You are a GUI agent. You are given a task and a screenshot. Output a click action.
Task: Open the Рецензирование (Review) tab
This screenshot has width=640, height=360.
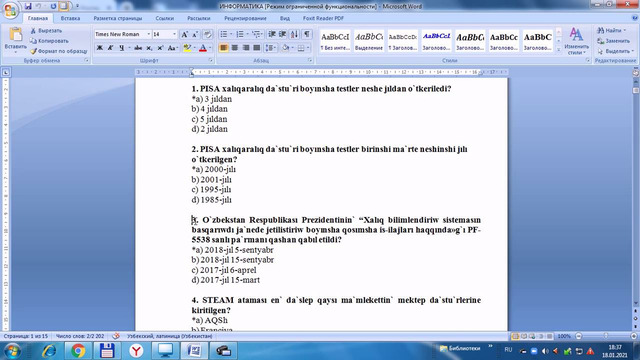pos(245,18)
